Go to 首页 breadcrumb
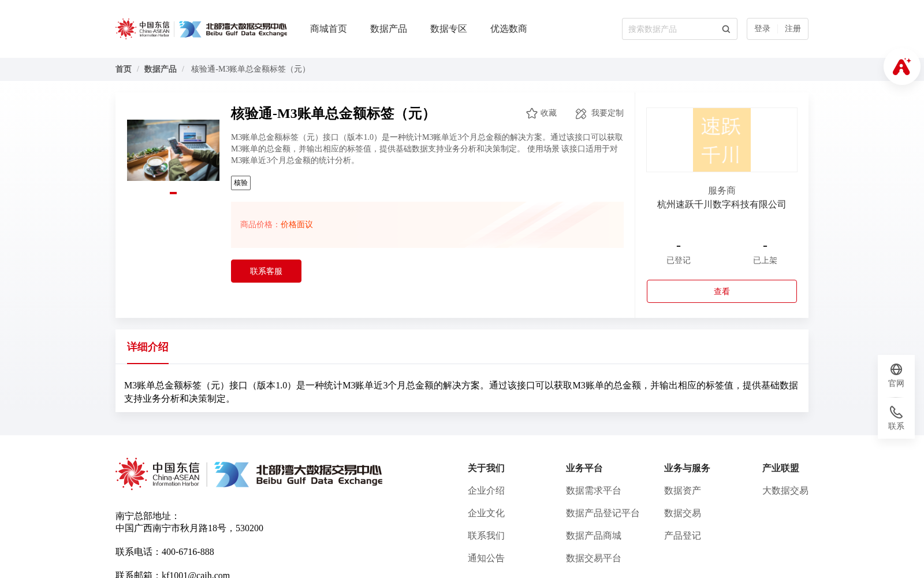This screenshot has width=924, height=578. pos(124,69)
